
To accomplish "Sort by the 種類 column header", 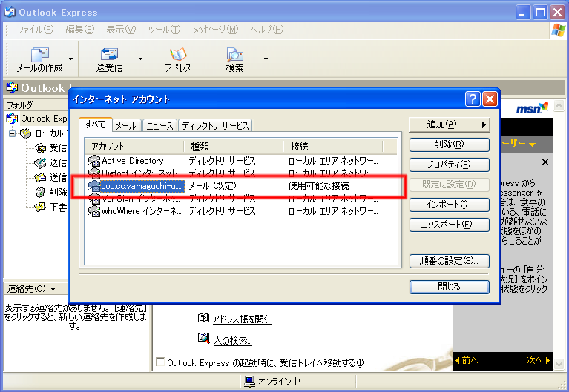I will pos(234,147).
